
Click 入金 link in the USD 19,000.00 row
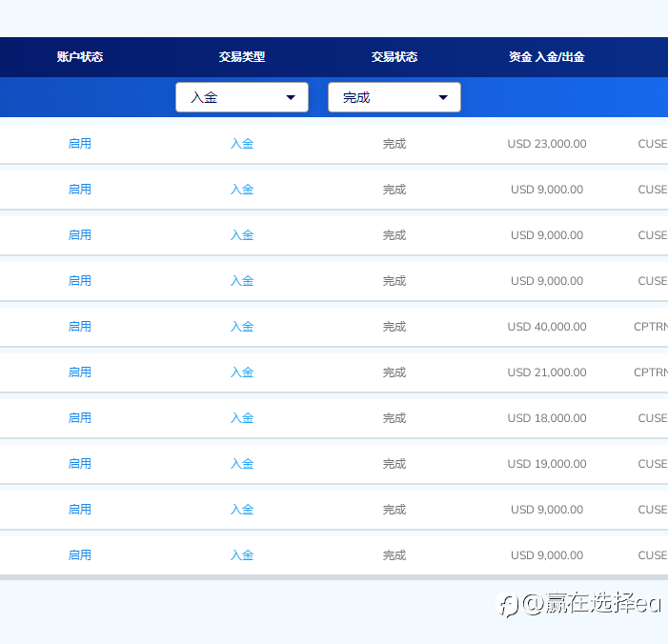[x=241, y=464]
